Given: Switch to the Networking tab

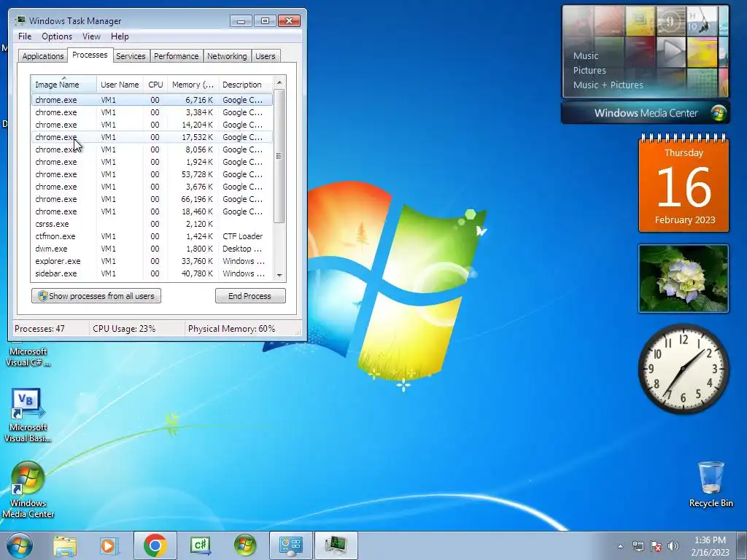Looking at the screenshot, I should (227, 55).
